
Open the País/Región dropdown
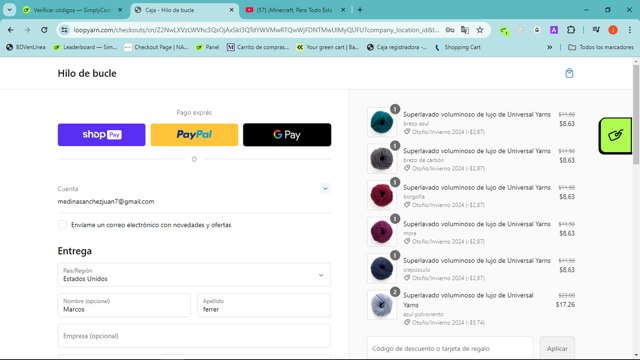point(194,275)
